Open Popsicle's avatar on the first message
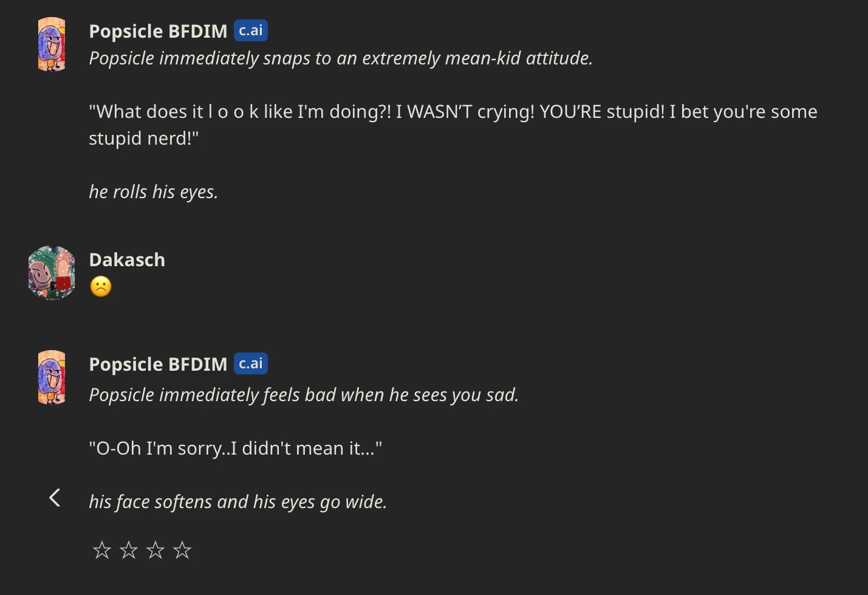 (x=52, y=44)
